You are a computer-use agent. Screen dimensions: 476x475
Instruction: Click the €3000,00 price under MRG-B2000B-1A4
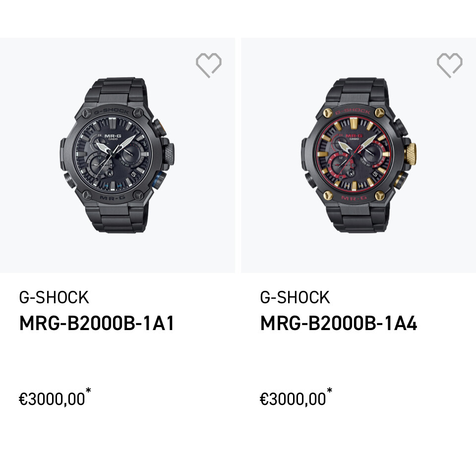[x=293, y=399]
